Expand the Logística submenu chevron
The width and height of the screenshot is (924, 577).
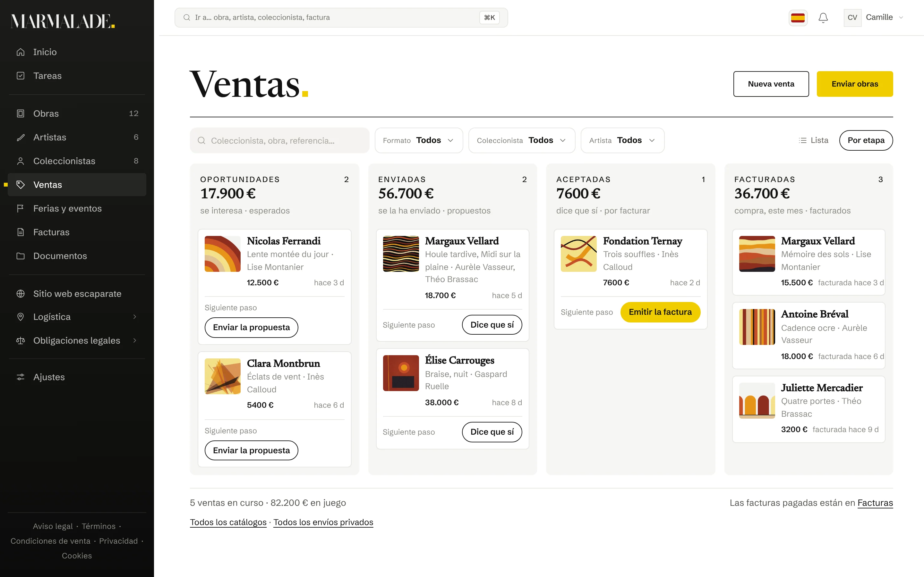[135, 317]
